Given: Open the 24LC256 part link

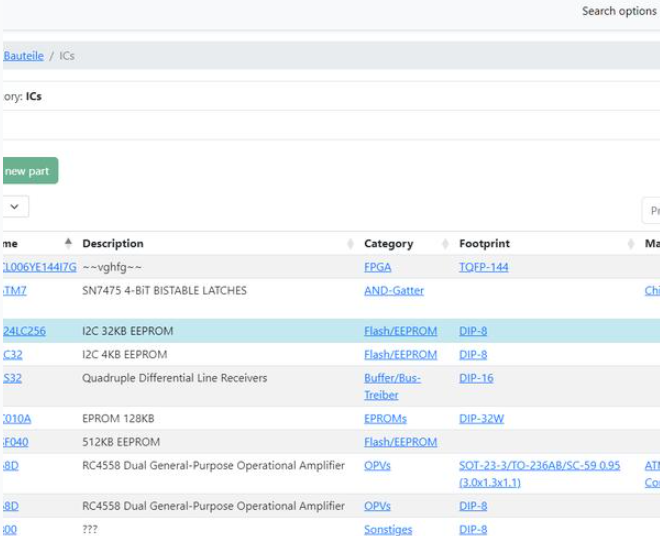Looking at the screenshot, I should [24, 331].
